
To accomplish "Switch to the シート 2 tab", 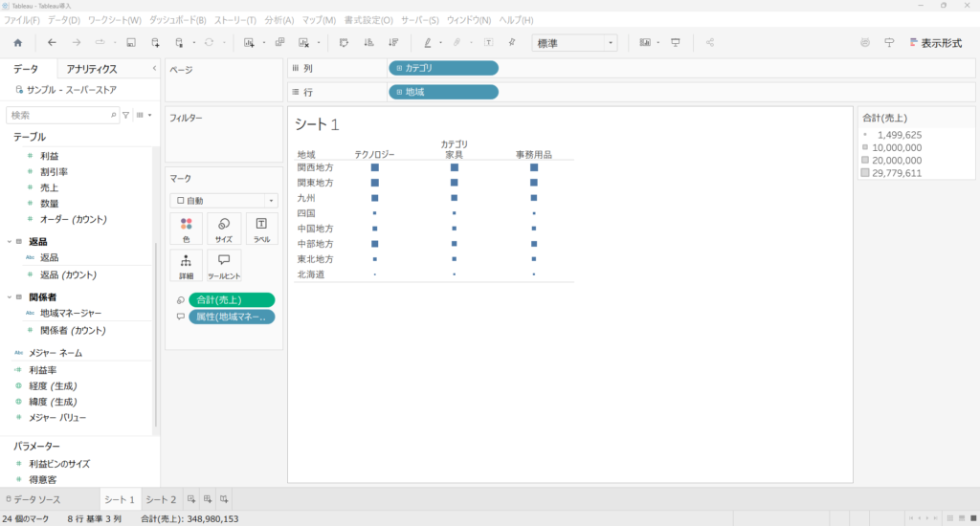I will click(160, 499).
